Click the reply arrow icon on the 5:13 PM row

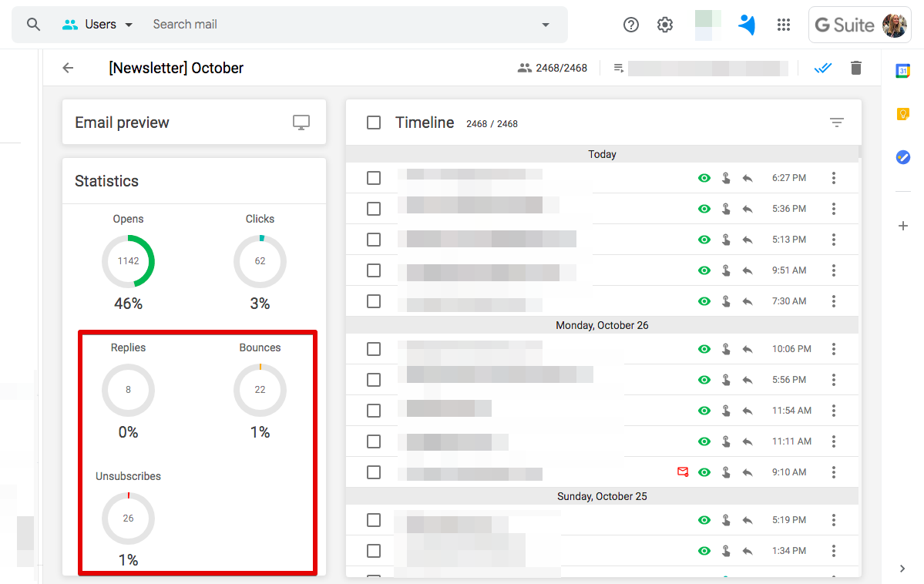[x=746, y=239]
